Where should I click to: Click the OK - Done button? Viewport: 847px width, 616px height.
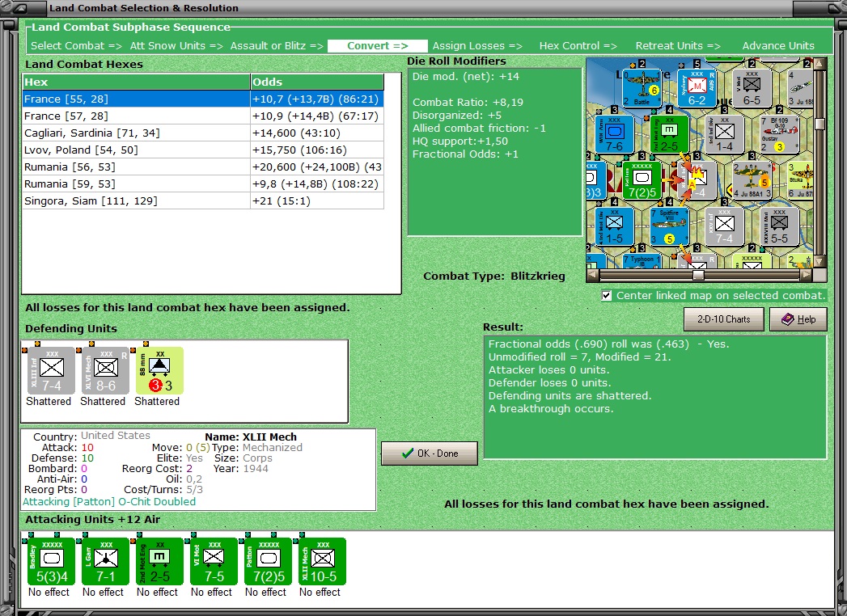coord(430,454)
